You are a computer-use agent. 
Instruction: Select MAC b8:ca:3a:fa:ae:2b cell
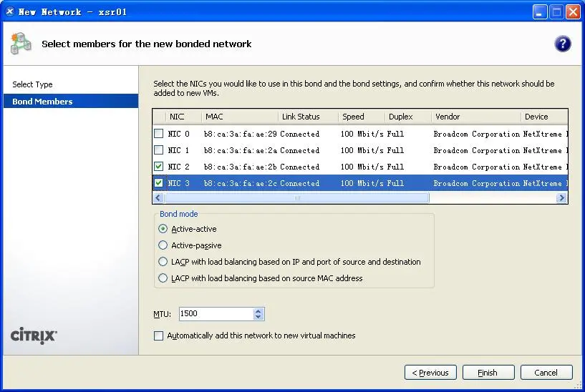[x=241, y=167]
